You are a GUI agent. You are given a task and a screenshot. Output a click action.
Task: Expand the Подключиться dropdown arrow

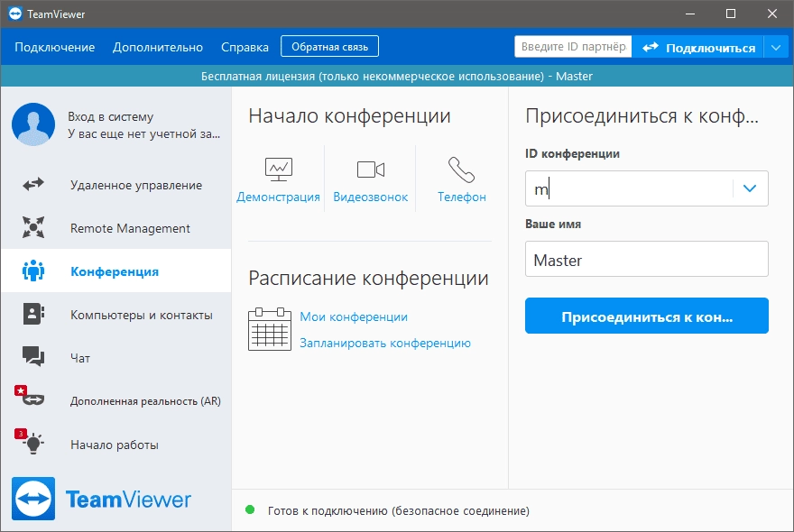[x=776, y=48]
